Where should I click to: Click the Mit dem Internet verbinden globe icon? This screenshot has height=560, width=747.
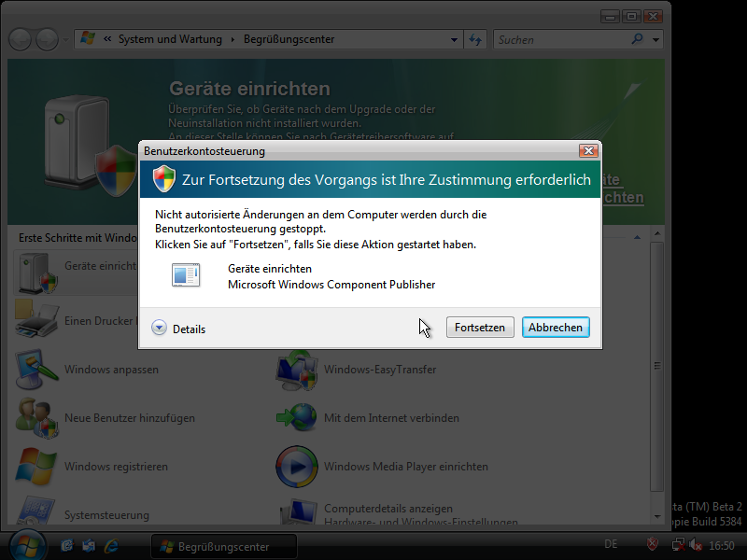click(x=296, y=417)
